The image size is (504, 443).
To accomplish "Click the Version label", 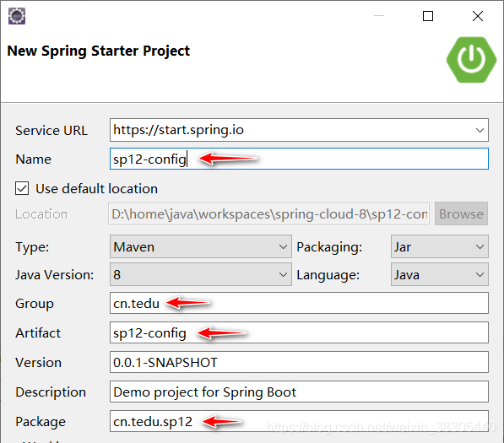I will pos(38,363).
